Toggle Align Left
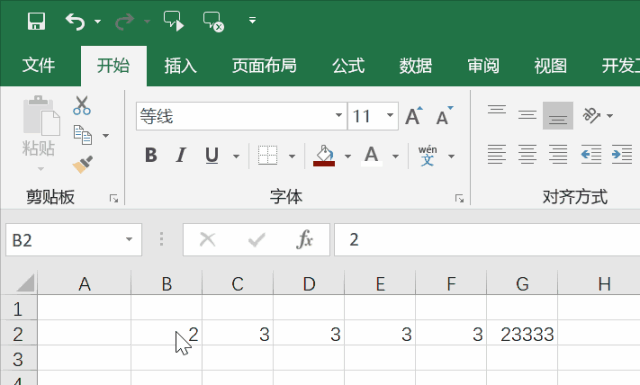The height and width of the screenshot is (385, 640). (497, 155)
